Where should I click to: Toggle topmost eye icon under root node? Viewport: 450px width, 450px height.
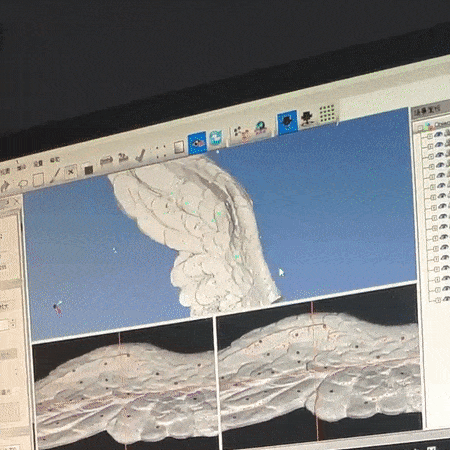pos(438,134)
